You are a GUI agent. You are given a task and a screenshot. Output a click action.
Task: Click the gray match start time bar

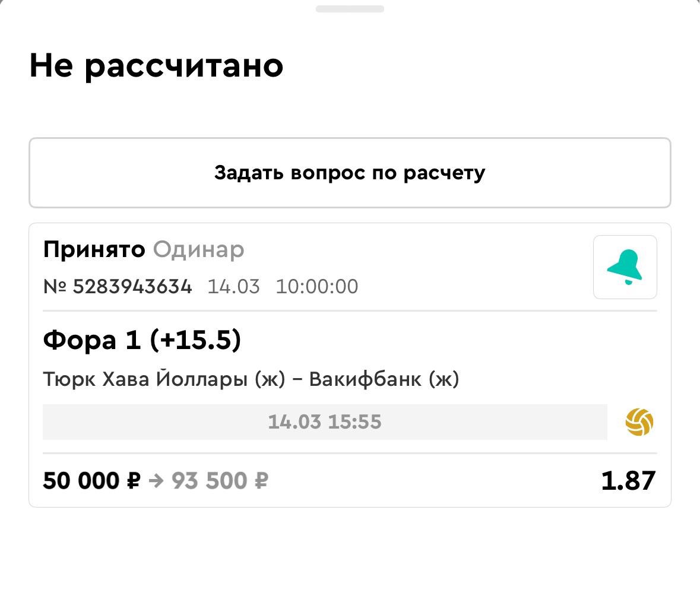click(325, 422)
